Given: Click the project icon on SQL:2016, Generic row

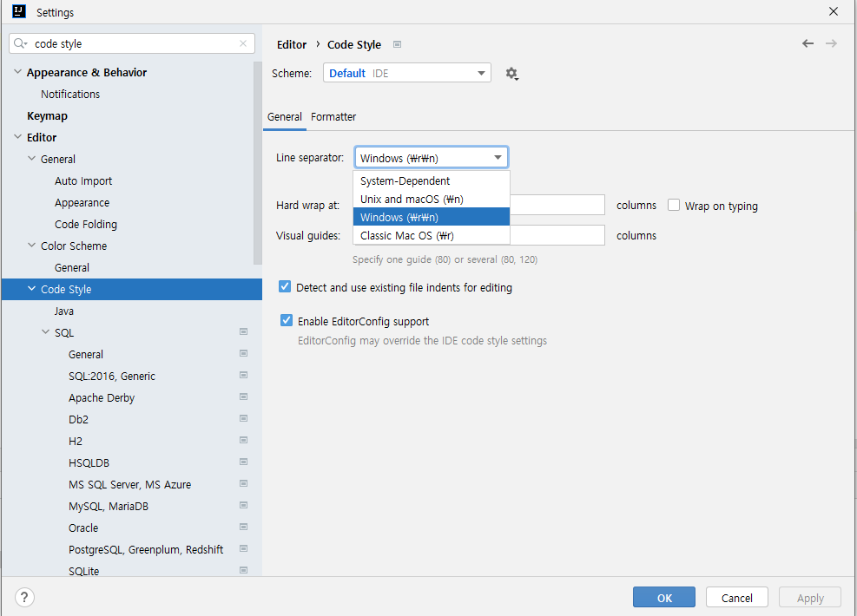Looking at the screenshot, I should click(x=244, y=375).
